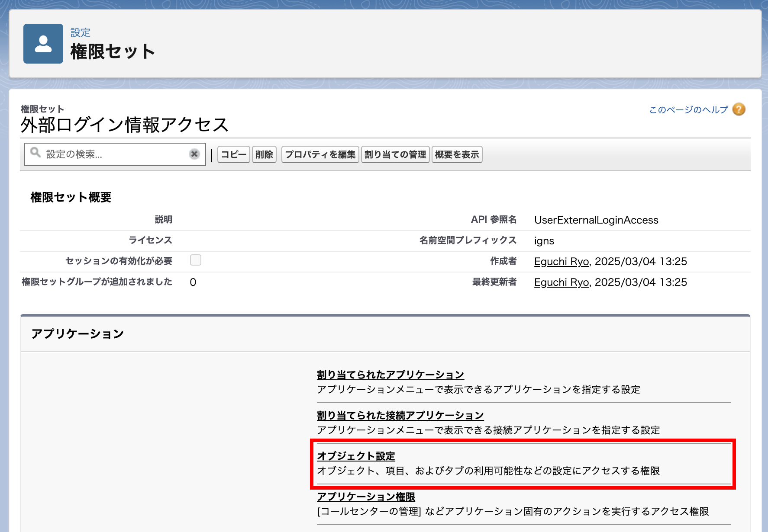Go to the 設定 breadcrumb link
Viewport: 768px width, 532px height.
pos(81,32)
